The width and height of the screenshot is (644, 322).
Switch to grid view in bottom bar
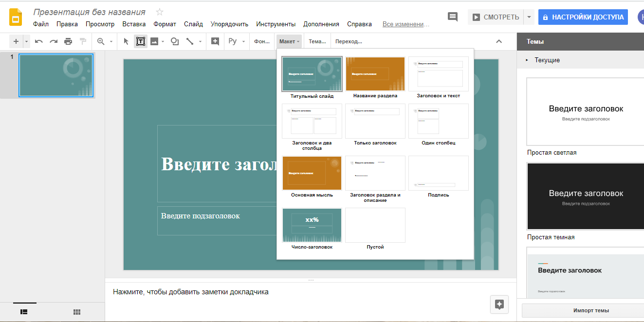click(x=76, y=312)
